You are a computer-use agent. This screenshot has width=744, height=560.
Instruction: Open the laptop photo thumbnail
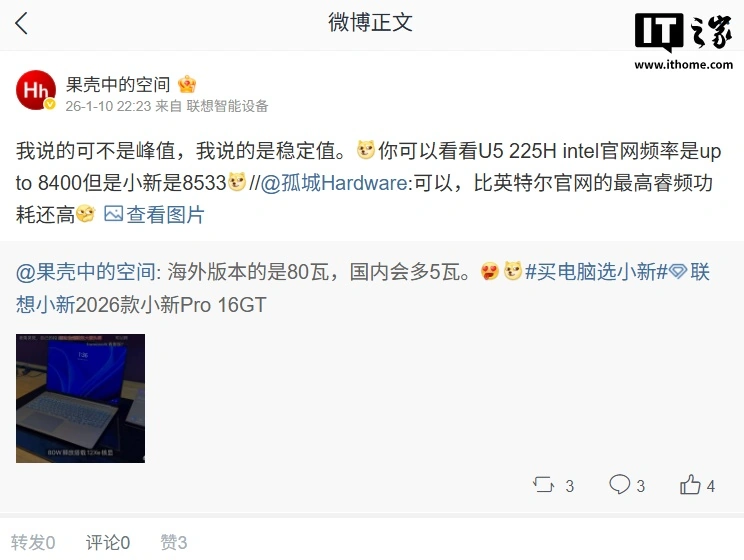coord(80,398)
